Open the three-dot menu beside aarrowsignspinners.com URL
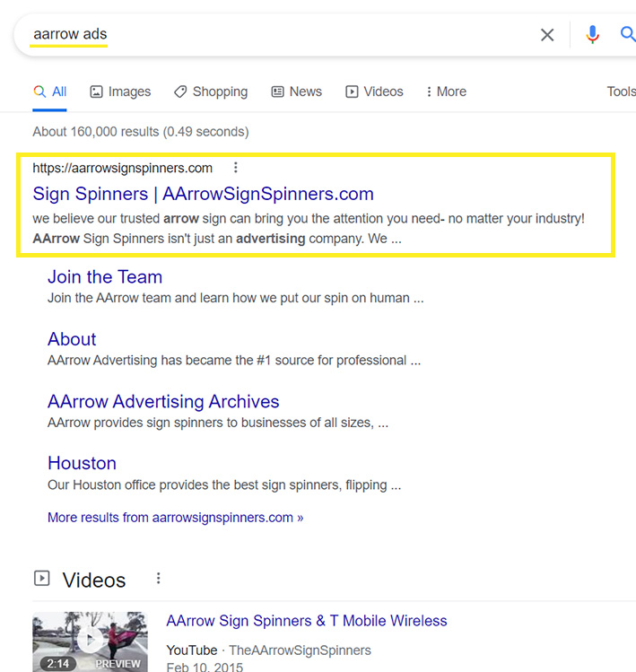This screenshot has height=672, width=636. click(x=235, y=168)
